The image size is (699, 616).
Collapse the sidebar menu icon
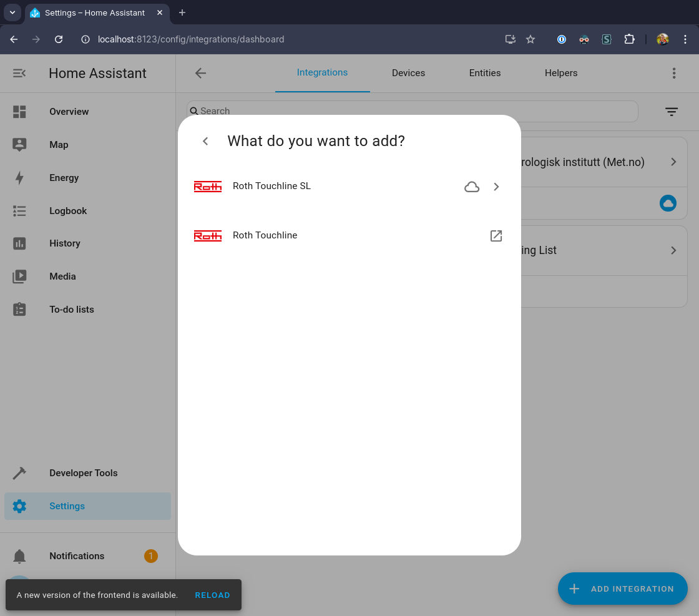click(19, 73)
